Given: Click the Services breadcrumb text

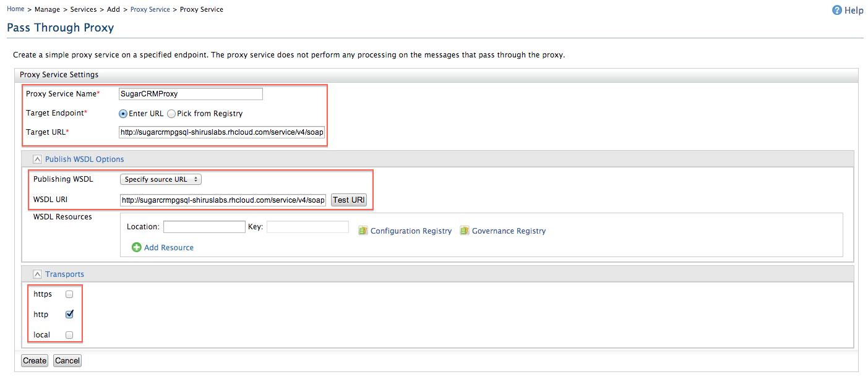Looking at the screenshot, I should [84, 9].
